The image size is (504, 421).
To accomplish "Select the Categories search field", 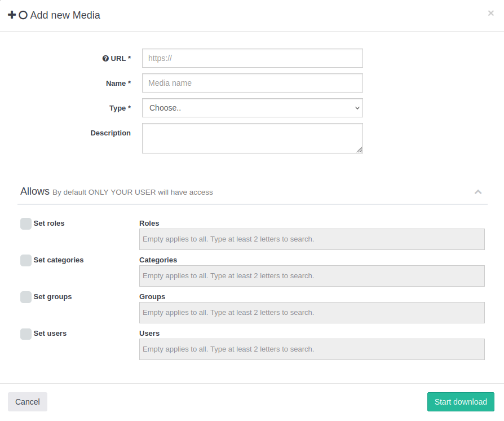I will pos(312,276).
